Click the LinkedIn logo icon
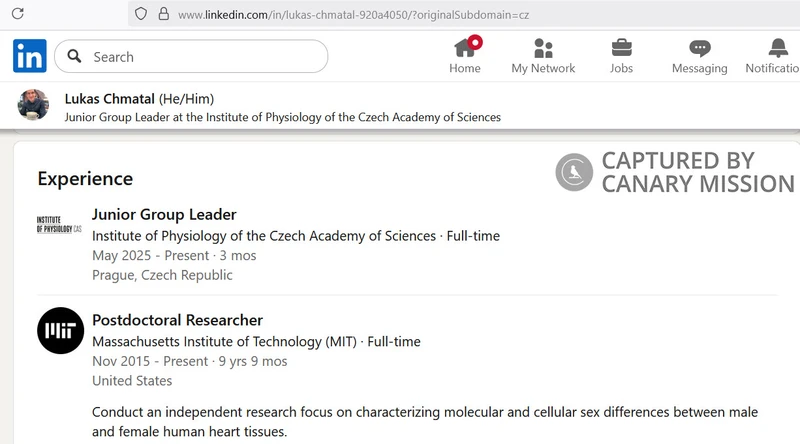The width and height of the screenshot is (800, 444). pyautogui.click(x=30, y=57)
